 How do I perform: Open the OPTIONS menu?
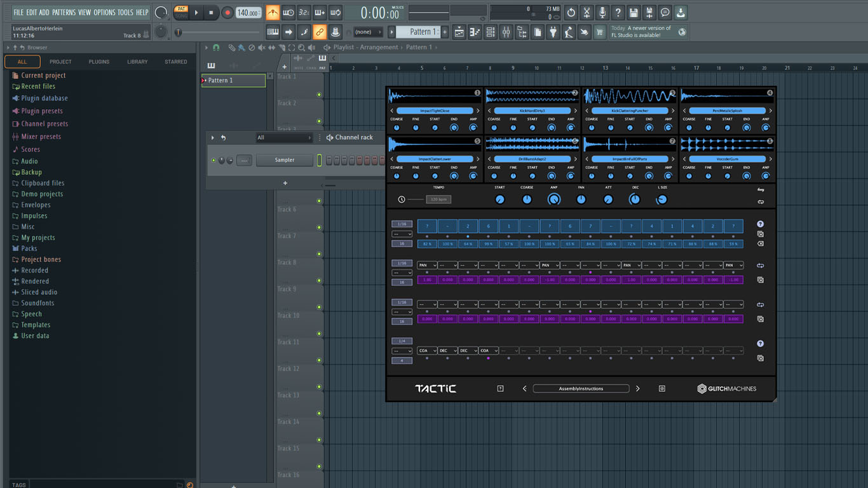tap(104, 12)
